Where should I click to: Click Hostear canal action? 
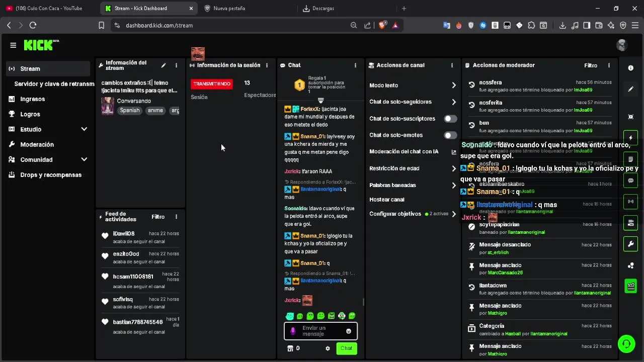point(387,200)
